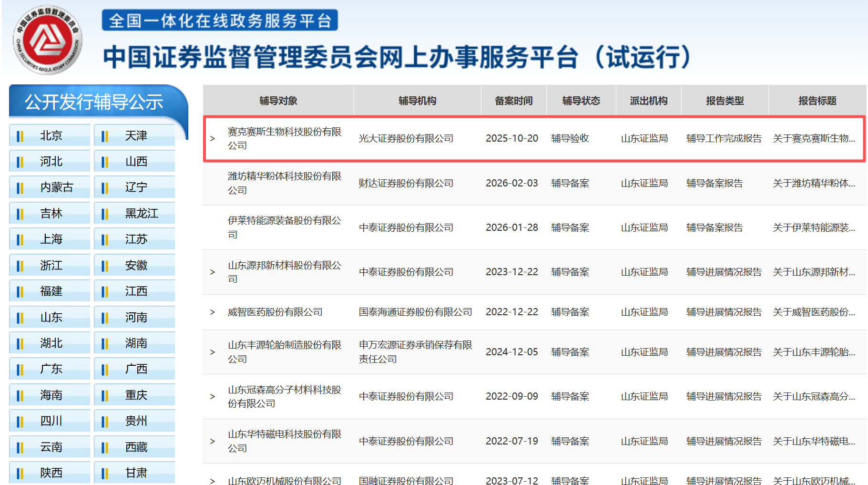Expand the 山东源邦新材料 row arrow
This screenshot has height=485, width=868.
point(213,272)
